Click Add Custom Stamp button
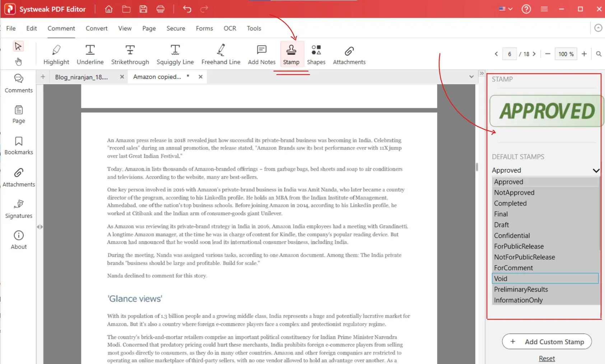This screenshot has height=364, width=605. tap(547, 342)
